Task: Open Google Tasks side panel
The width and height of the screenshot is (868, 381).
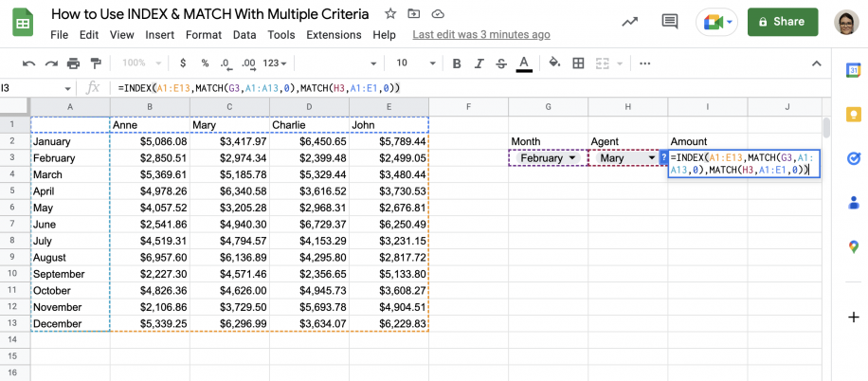Action: [853, 158]
